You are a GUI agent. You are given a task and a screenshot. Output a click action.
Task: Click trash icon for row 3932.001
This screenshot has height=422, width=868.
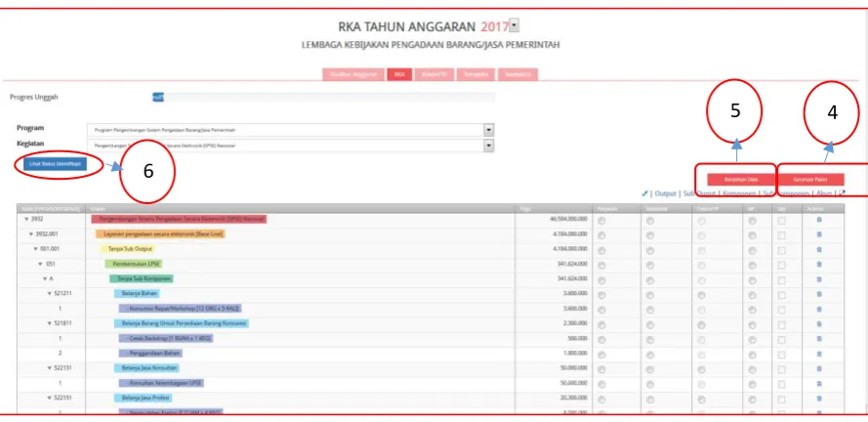click(x=819, y=234)
